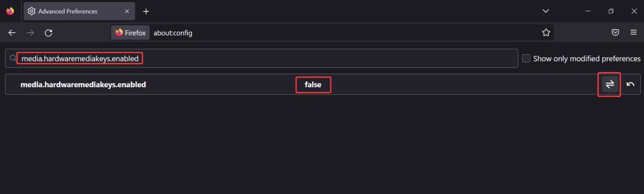This screenshot has height=194, width=644.
Task: Close the Advanced Preferences tab
Action: pyautogui.click(x=127, y=11)
